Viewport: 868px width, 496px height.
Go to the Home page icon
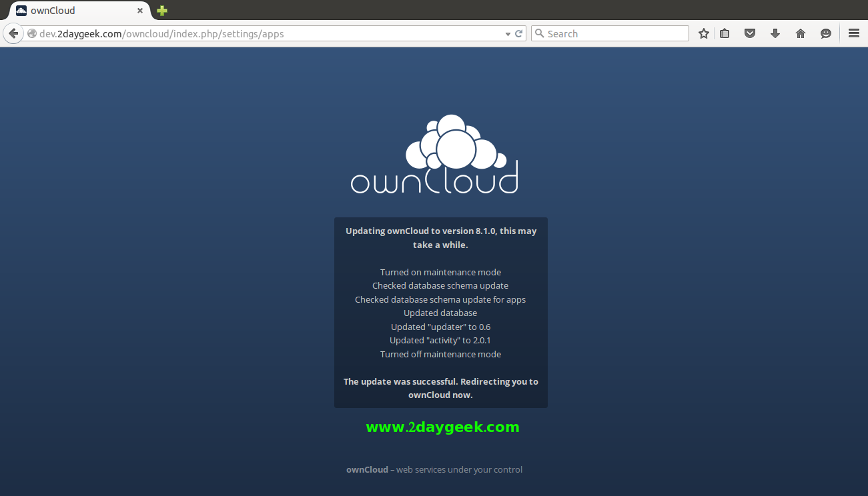tap(801, 33)
